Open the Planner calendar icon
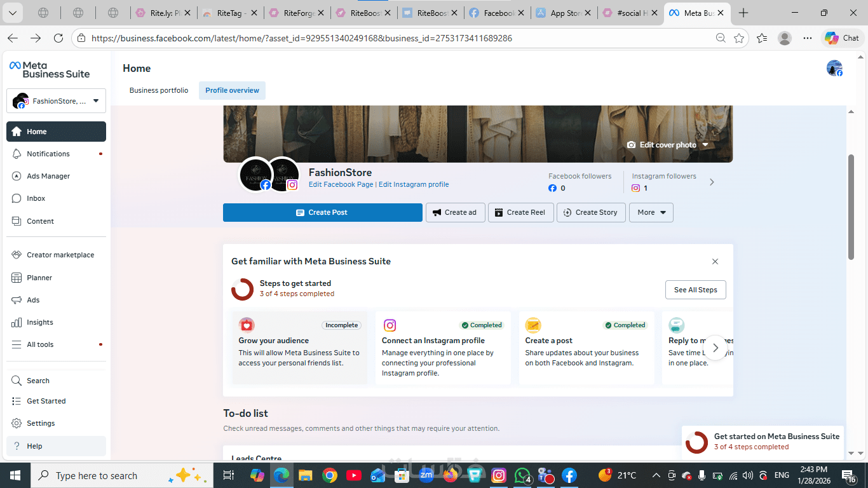 [x=17, y=278]
